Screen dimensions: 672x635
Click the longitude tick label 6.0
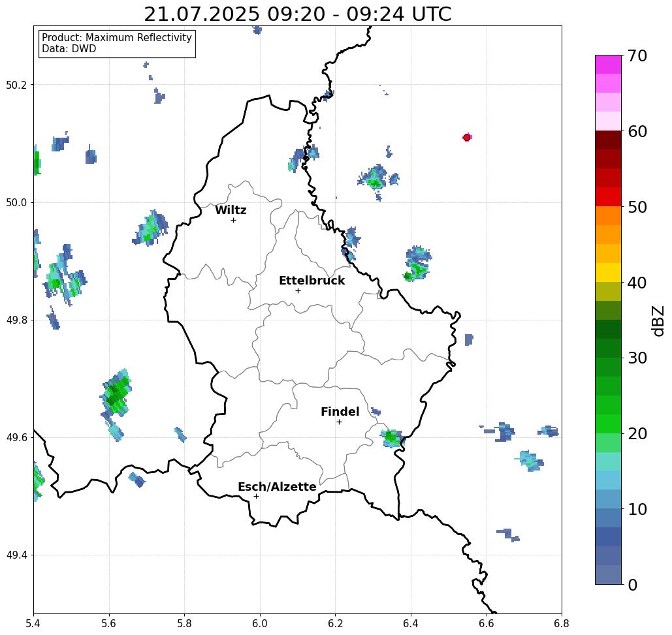[x=260, y=623]
